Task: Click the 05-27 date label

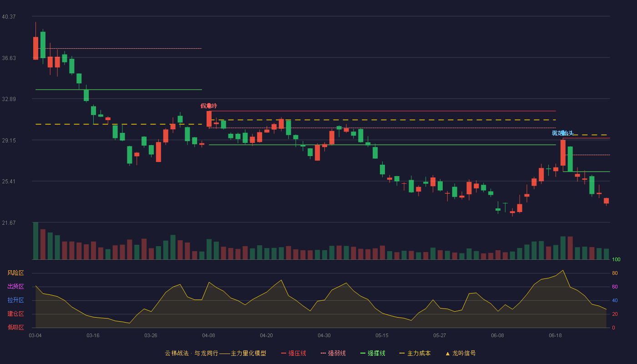Action: 440,335
